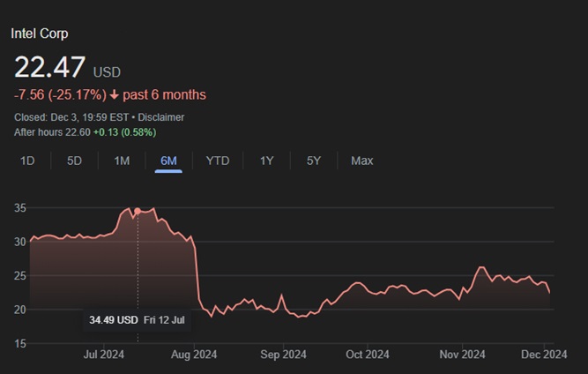Show the 1Y time range

(266, 161)
